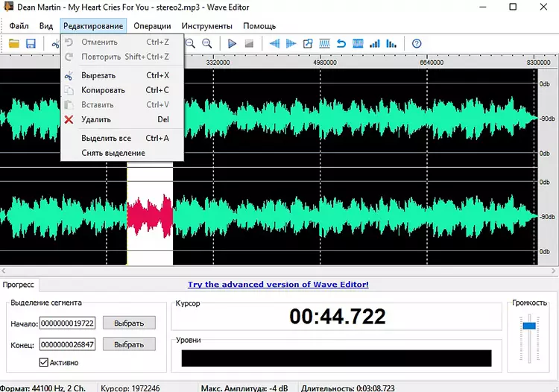This screenshot has height=392, width=559.
Task: Maximize the Wave Editor window
Action: tap(513, 7)
